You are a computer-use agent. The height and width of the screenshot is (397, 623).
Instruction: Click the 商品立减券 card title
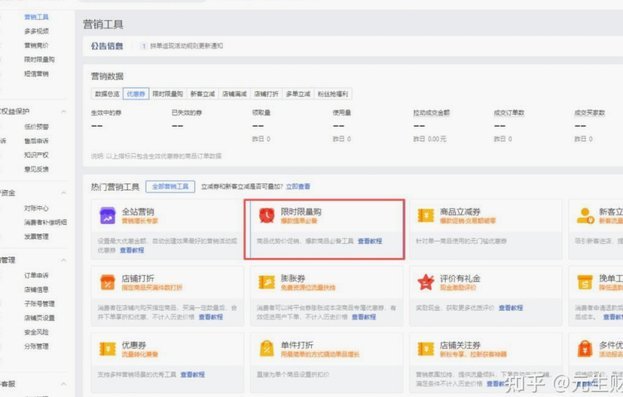tap(460, 211)
